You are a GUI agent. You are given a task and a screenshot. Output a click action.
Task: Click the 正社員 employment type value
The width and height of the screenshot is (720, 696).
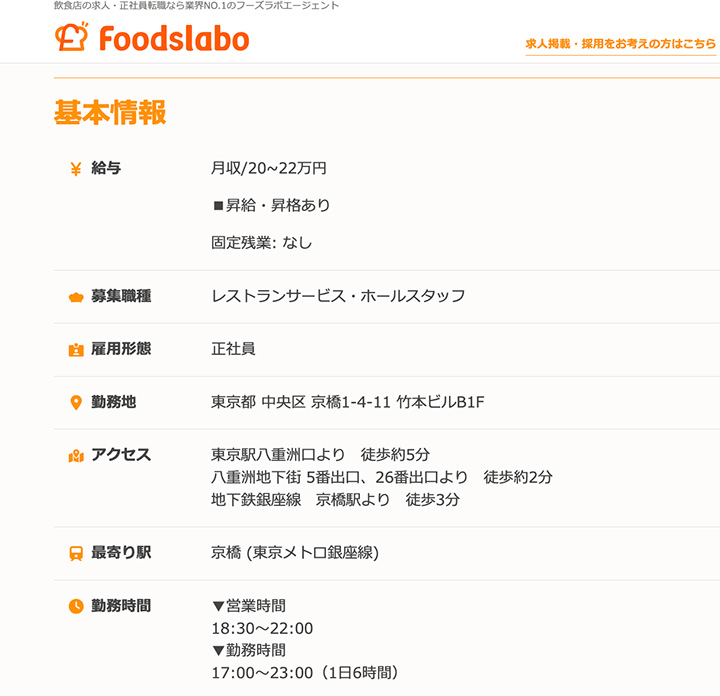[x=233, y=349]
